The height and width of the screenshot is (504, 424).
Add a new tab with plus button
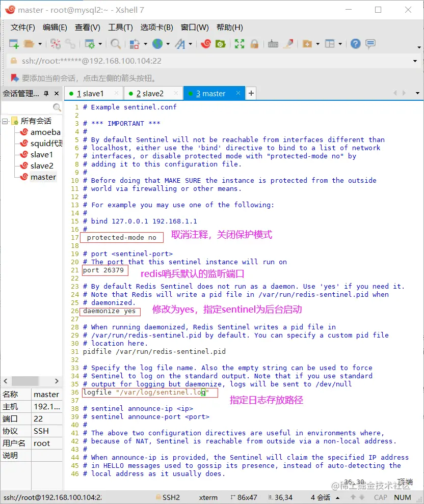[x=251, y=93]
